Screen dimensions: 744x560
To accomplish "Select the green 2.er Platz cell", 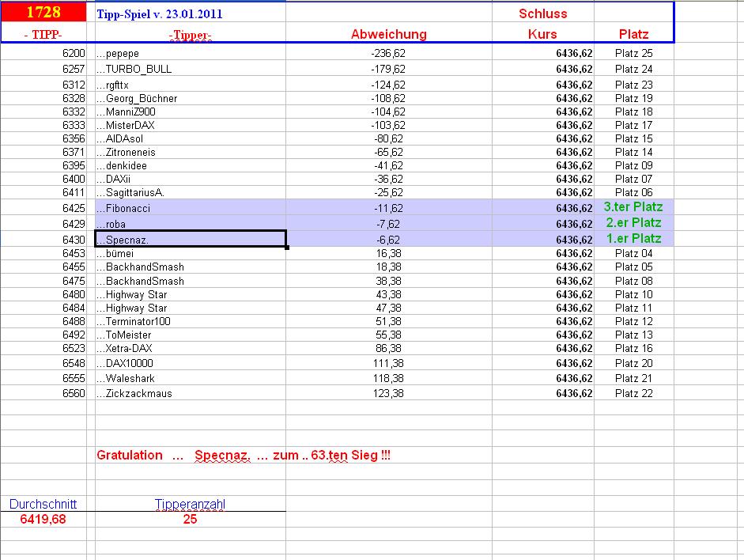I will (x=633, y=222).
